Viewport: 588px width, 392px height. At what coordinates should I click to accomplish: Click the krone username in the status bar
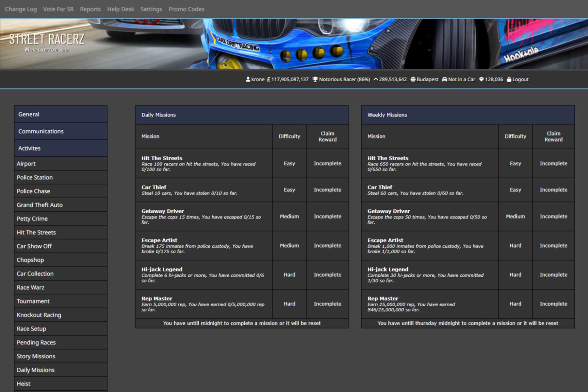click(258, 79)
